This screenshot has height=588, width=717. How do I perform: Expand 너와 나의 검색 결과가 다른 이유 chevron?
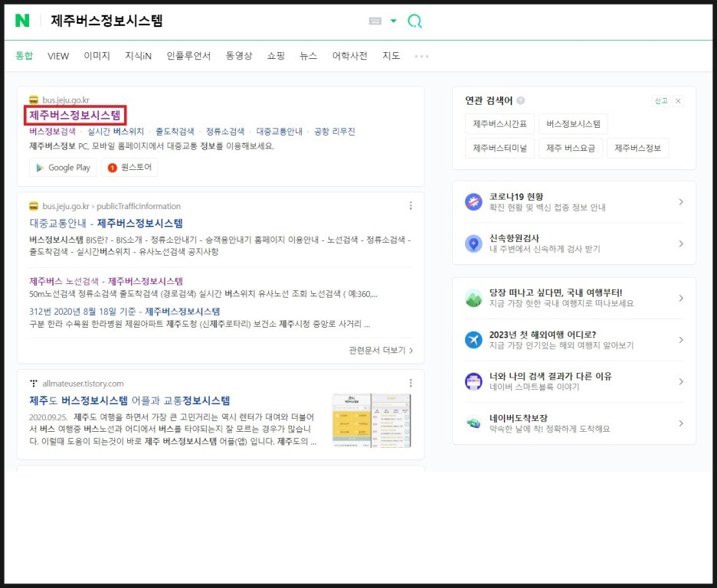click(681, 381)
